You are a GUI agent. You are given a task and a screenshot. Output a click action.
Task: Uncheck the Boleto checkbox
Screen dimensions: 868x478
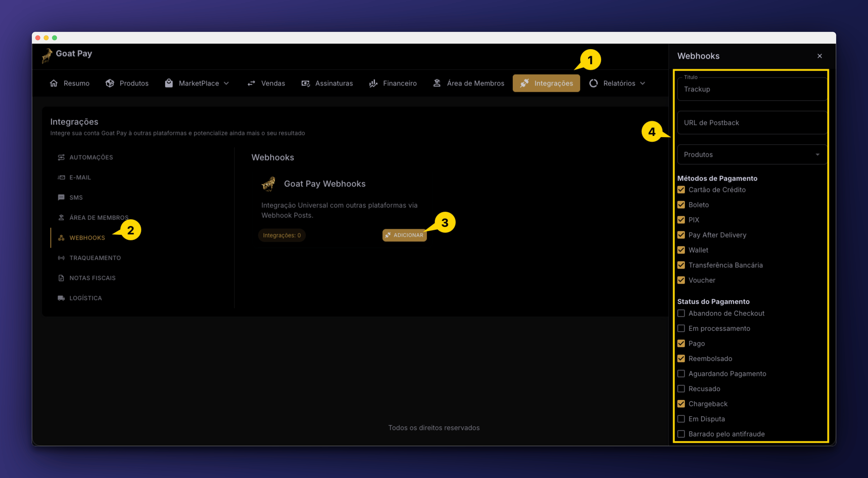(x=681, y=205)
